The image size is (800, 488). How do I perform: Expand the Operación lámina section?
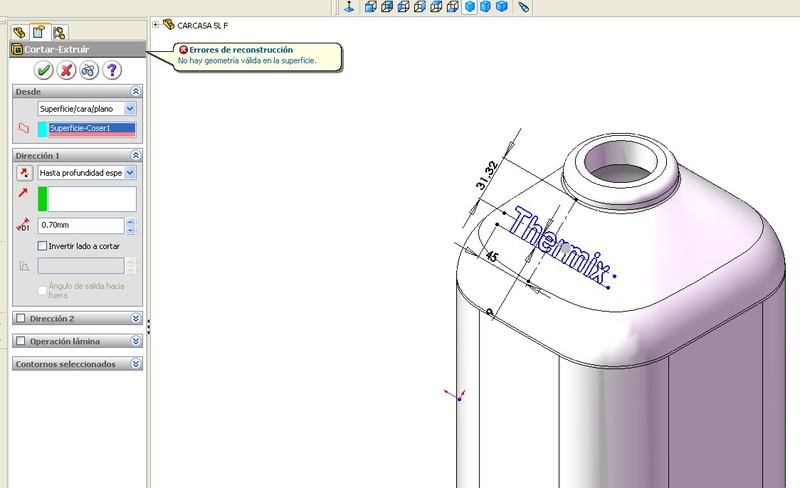pyautogui.click(x=135, y=341)
